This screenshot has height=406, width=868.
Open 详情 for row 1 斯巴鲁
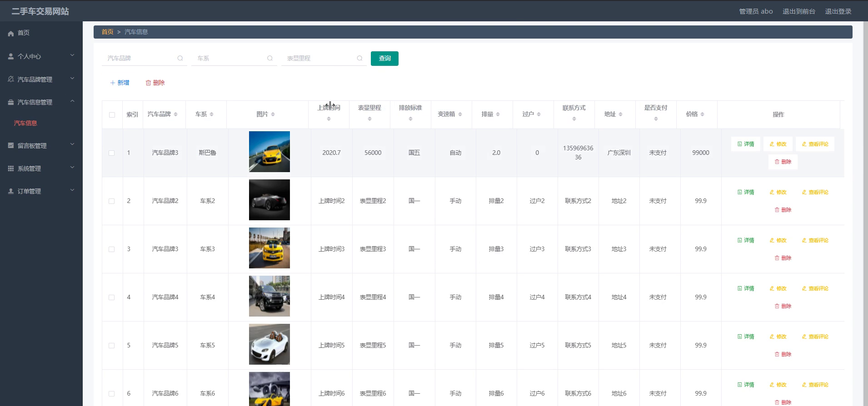pyautogui.click(x=745, y=144)
